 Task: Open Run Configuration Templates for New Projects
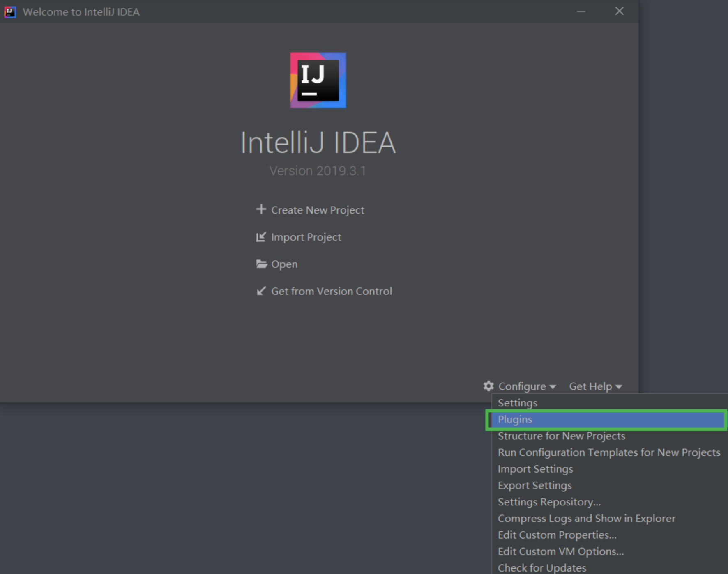coord(610,452)
